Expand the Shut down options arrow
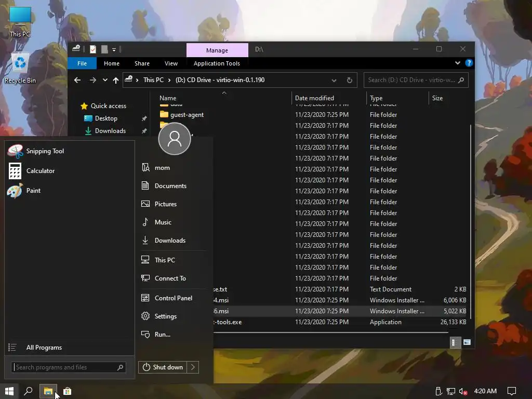Viewport: 532px width, 399px height. pos(193,367)
